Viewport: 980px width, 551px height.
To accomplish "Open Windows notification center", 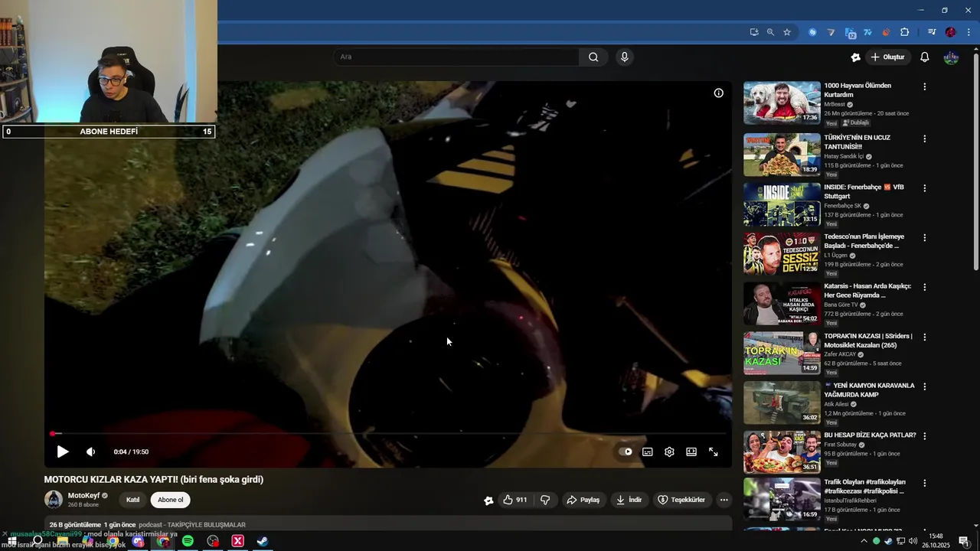I will tap(963, 541).
